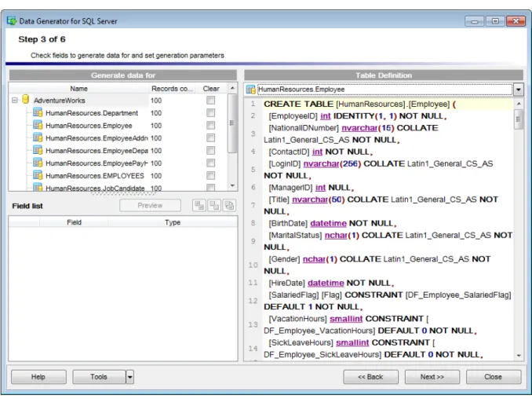This screenshot has width=532, height=399.
Task: Tick the Clear checkbox for AdventureWorks
Action: click(x=211, y=101)
